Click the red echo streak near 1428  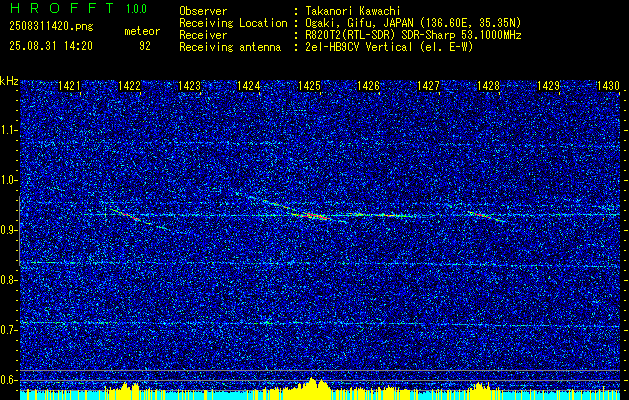click(486, 216)
